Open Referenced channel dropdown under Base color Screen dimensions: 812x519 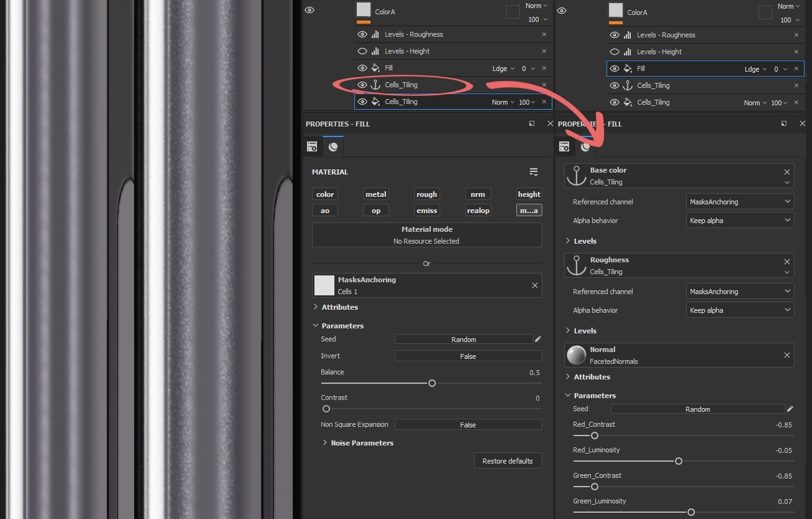[740, 202]
